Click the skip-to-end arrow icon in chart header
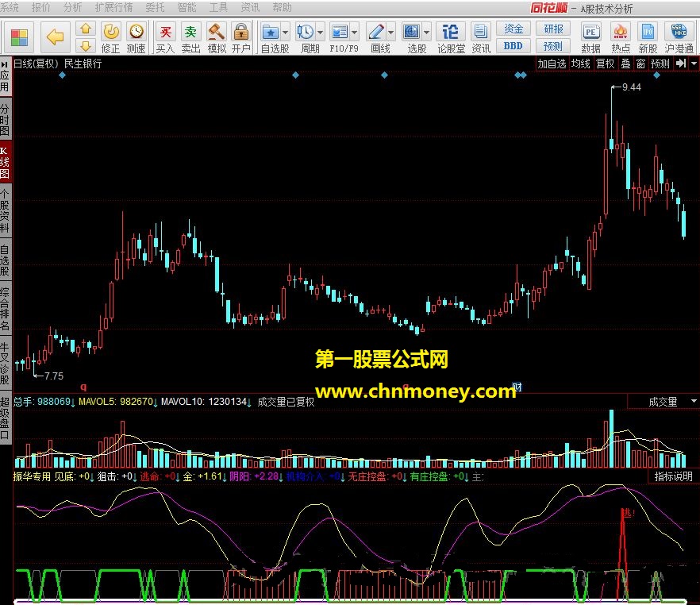 pos(681,64)
